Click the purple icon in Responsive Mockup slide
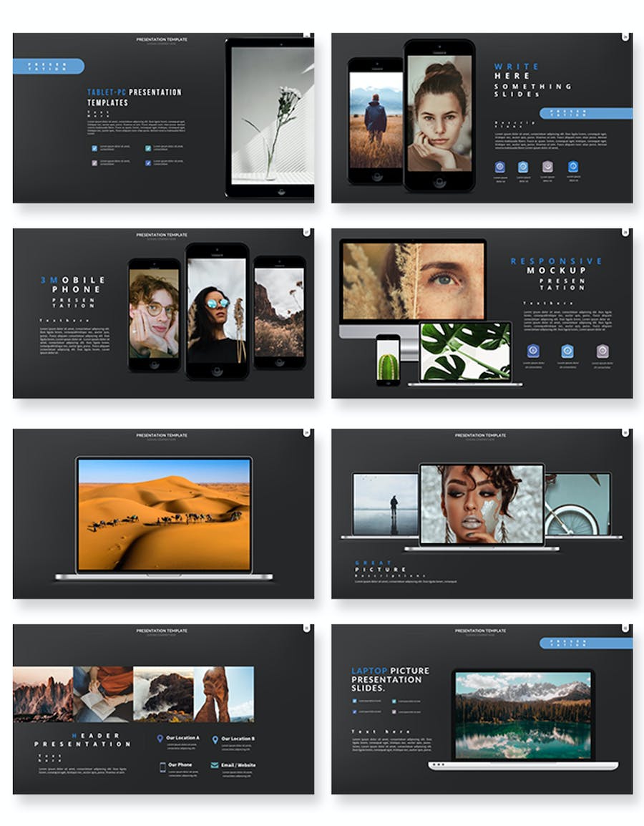 (602, 351)
